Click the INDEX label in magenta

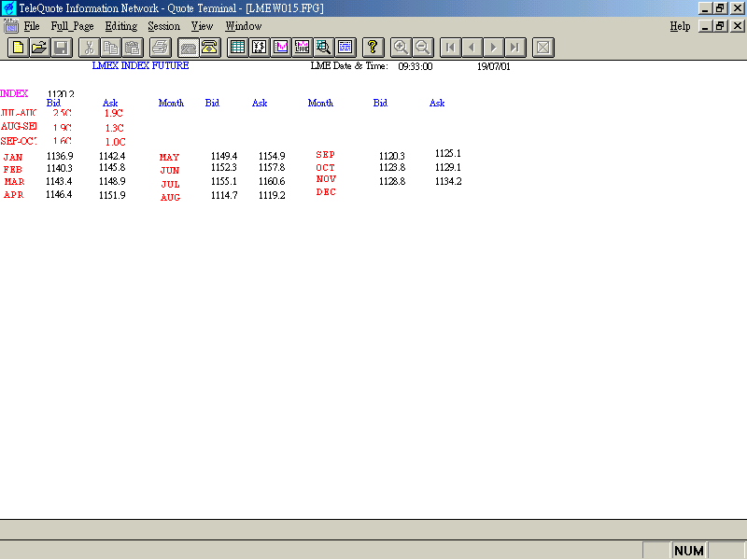point(14,93)
